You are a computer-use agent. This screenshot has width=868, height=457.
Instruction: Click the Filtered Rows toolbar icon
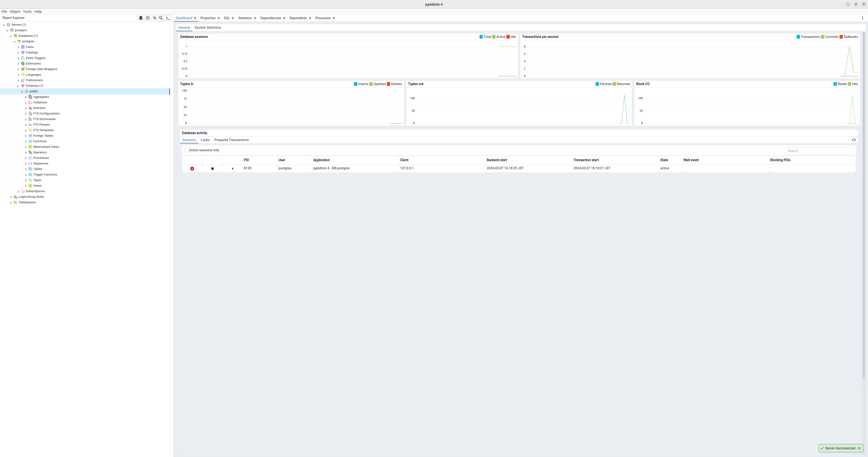(x=154, y=18)
